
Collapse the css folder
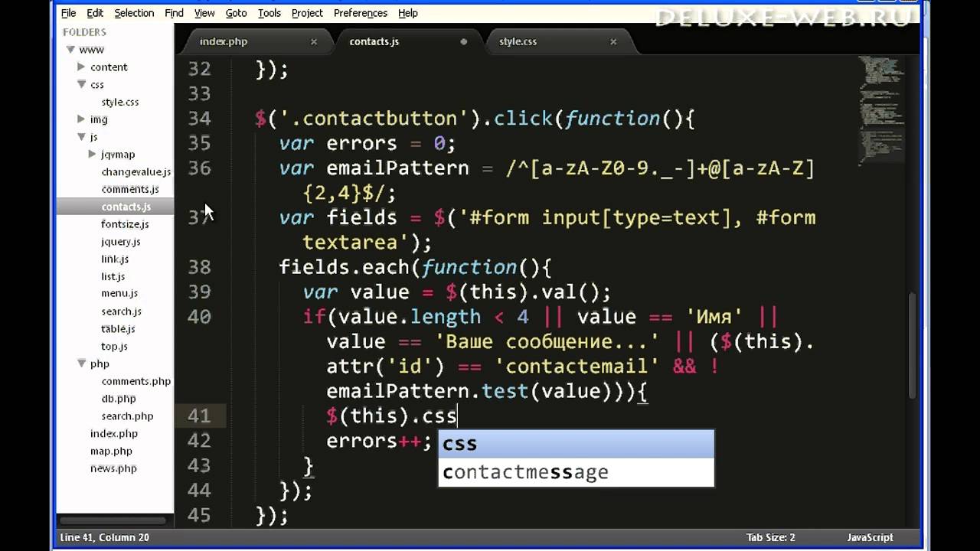point(81,84)
